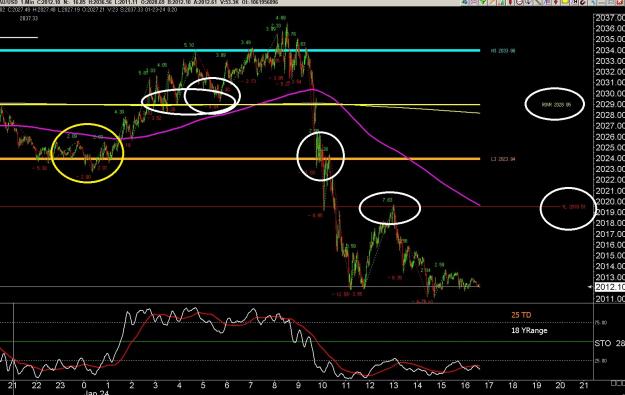
Task: Click the 2011.00 price axis label
Action: 610,299
